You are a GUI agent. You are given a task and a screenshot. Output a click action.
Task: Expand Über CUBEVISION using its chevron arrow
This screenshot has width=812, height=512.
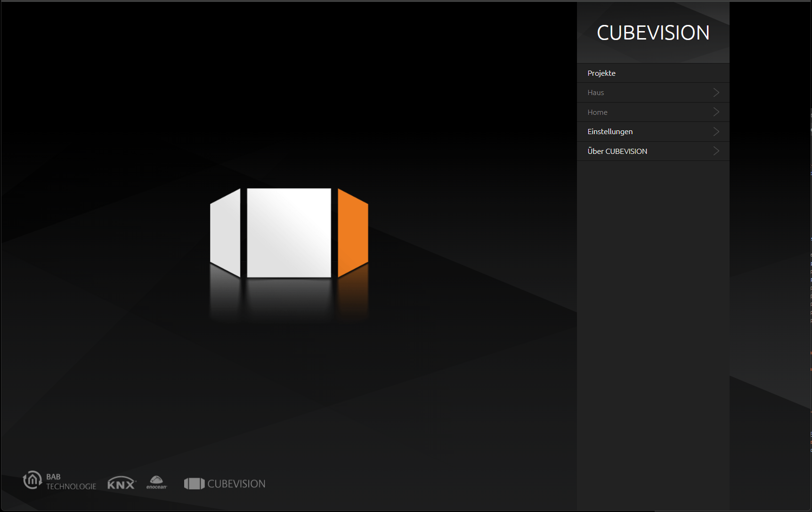(716, 151)
